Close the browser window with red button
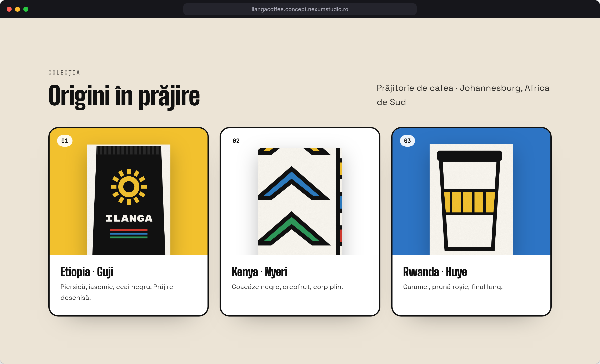 [x=9, y=9]
